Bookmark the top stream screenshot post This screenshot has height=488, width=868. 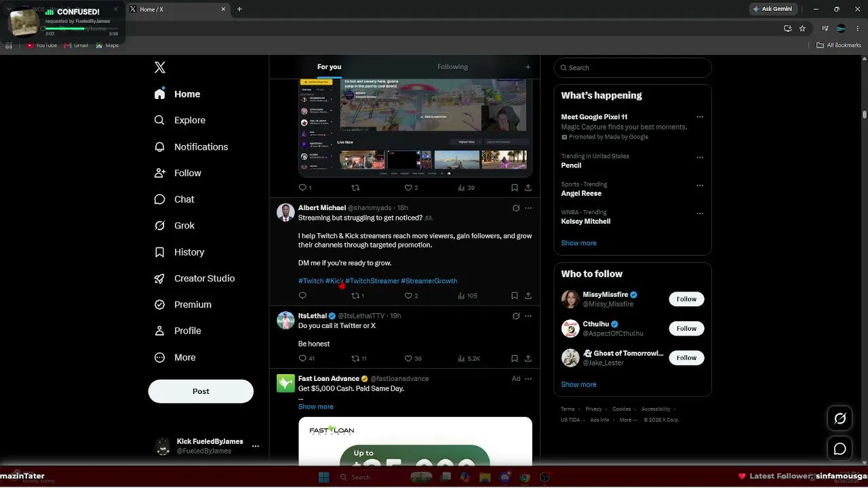tap(514, 188)
